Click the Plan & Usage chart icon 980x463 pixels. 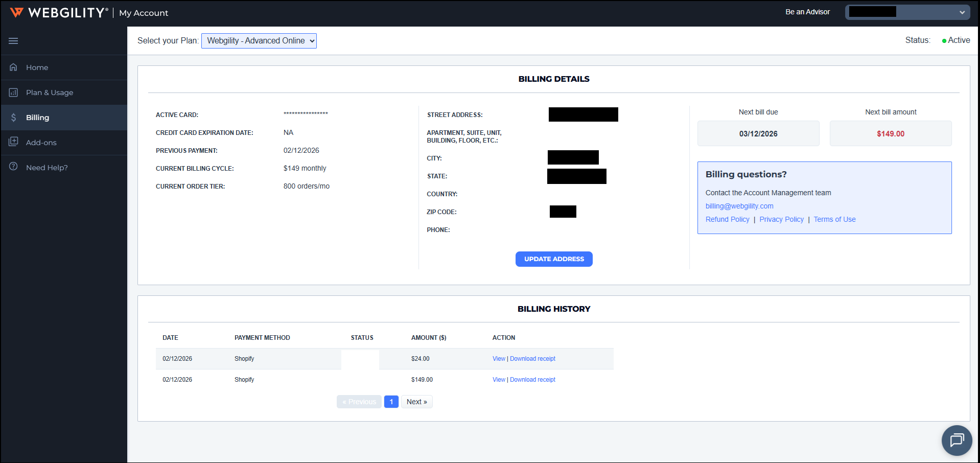[x=13, y=92]
